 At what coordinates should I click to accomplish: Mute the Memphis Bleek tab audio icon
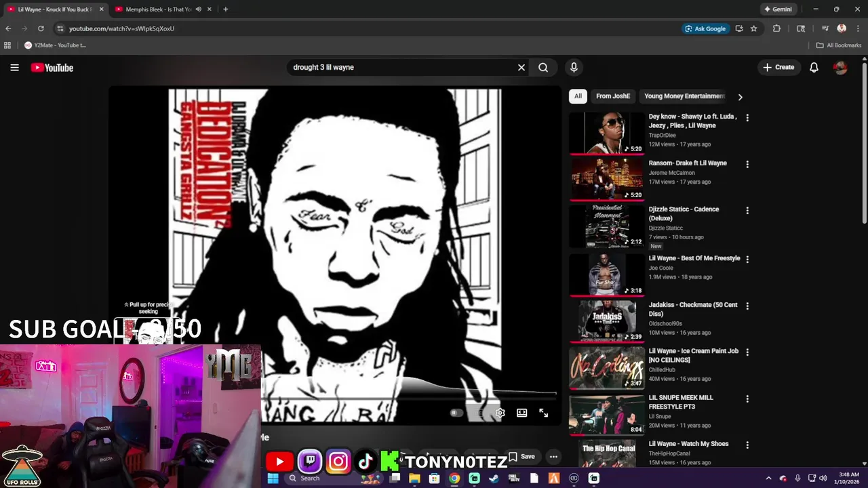[199, 9]
